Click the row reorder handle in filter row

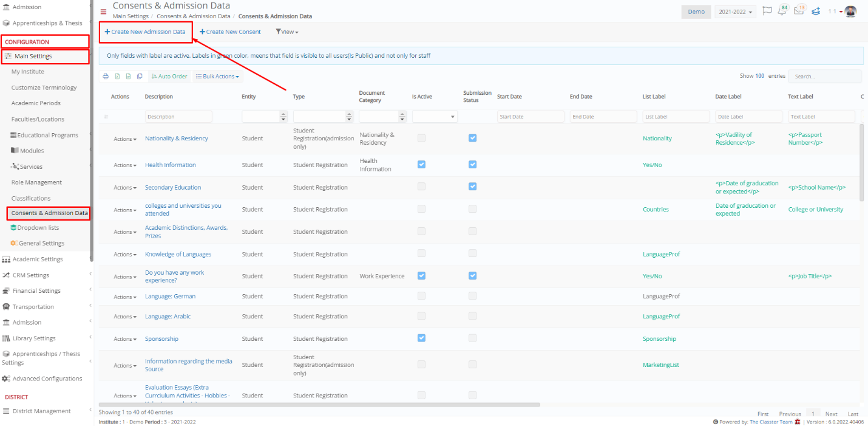point(106,117)
